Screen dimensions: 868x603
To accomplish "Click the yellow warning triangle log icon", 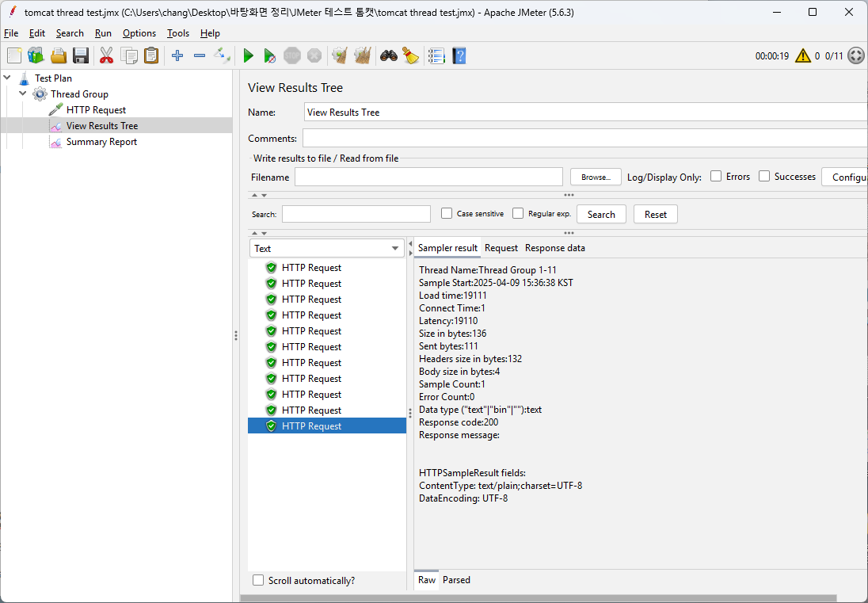I will (803, 55).
